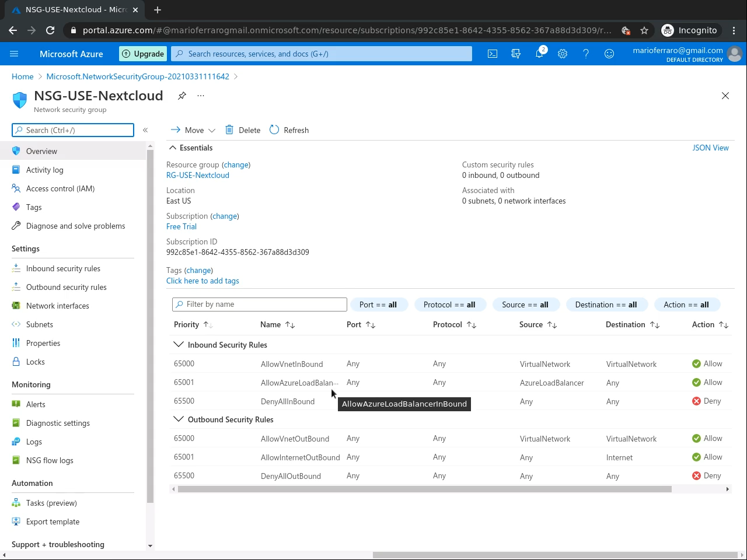Open the Source == all filter
This screenshot has height=560, width=747.
pyautogui.click(x=525, y=304)
